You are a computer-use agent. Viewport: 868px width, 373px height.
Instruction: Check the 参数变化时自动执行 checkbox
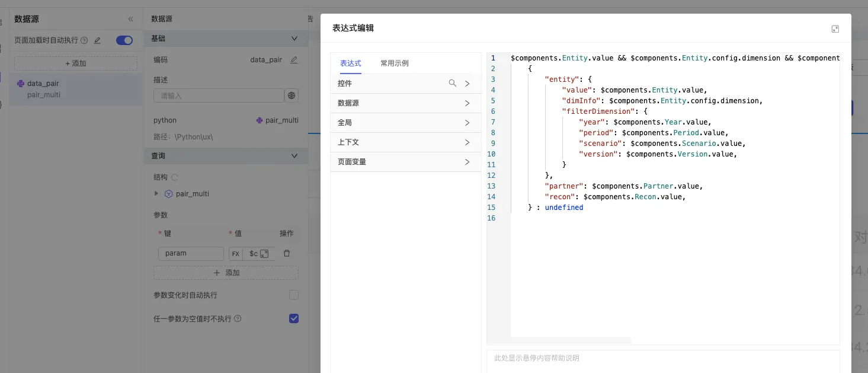tap(294, 295)
